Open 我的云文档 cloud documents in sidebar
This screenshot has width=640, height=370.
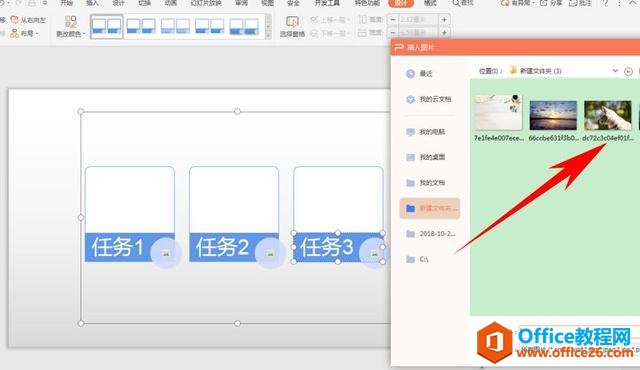[429, 99]
